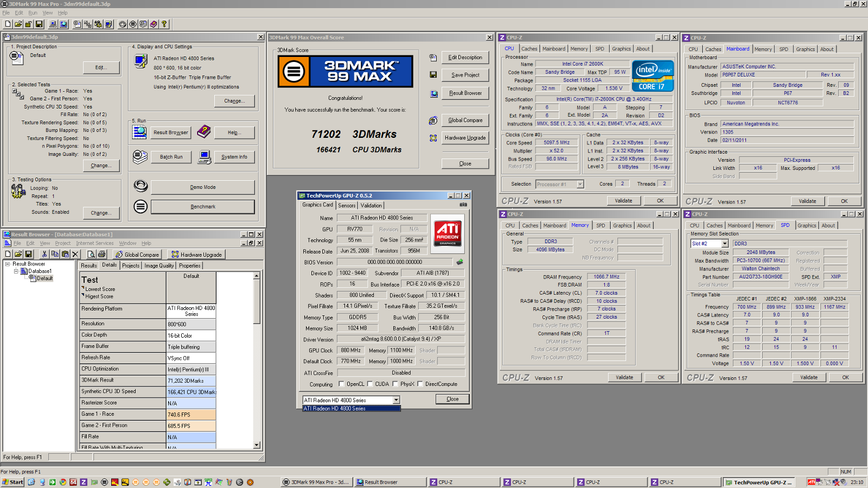Viewport: 868px width, 488px height.
Task: Click the 740.6 FPS Game 1 cell
Action: (x=191, y=415)
